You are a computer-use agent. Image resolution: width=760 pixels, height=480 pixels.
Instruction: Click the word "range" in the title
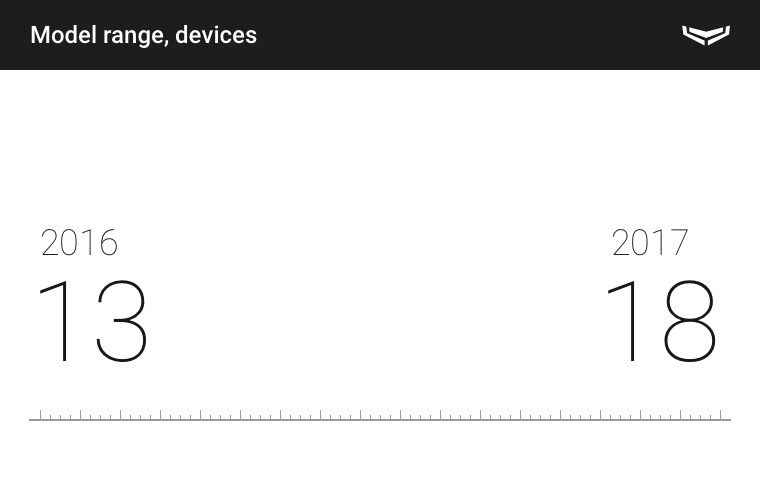click(135, 36)
